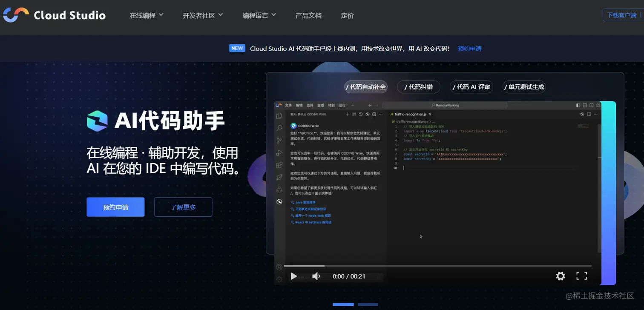Open IDE 编辑 menu

click(x=299, y=105)
